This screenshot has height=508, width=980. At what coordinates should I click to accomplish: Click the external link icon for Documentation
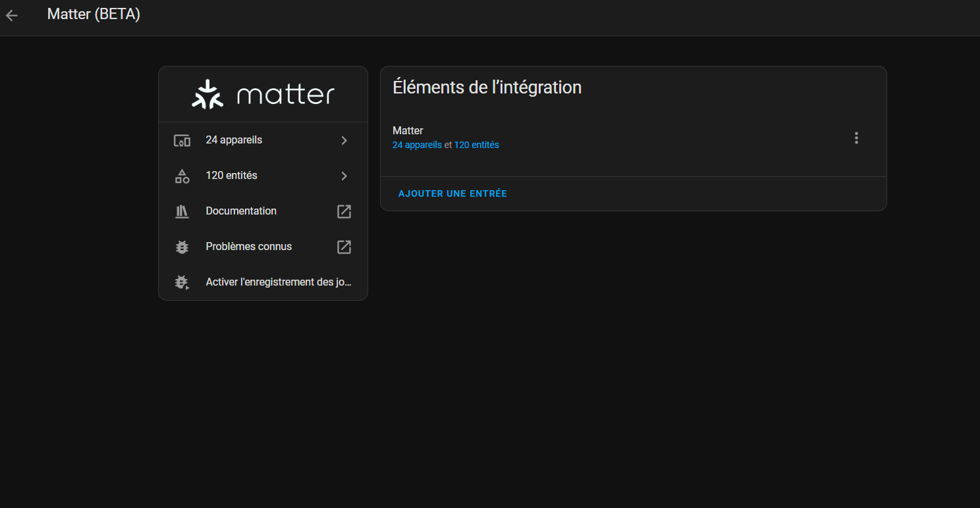tap(344, 211)
